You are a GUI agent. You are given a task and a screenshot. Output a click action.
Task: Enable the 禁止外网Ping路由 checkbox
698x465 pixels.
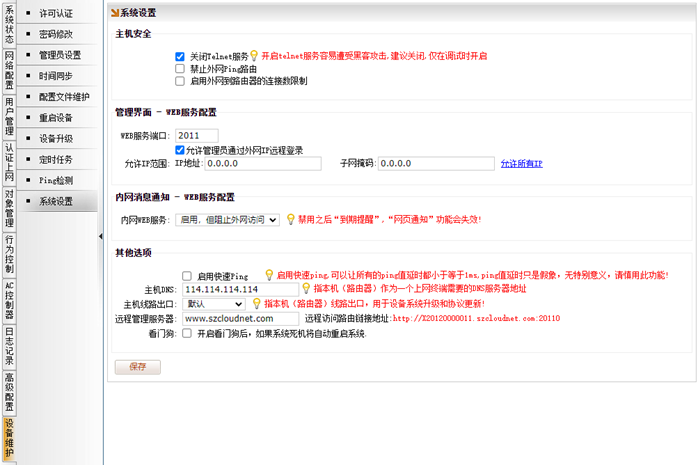click(180, 69)
